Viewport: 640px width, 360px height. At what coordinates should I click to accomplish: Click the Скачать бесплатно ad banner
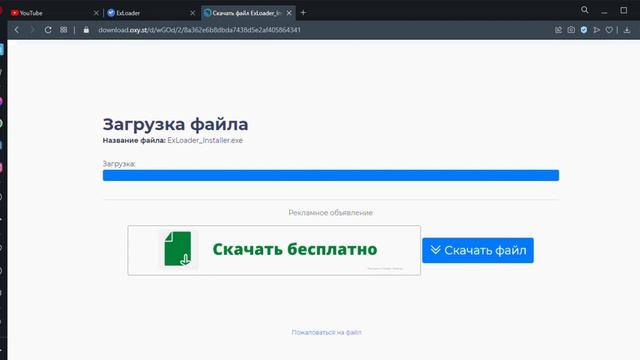274,250
